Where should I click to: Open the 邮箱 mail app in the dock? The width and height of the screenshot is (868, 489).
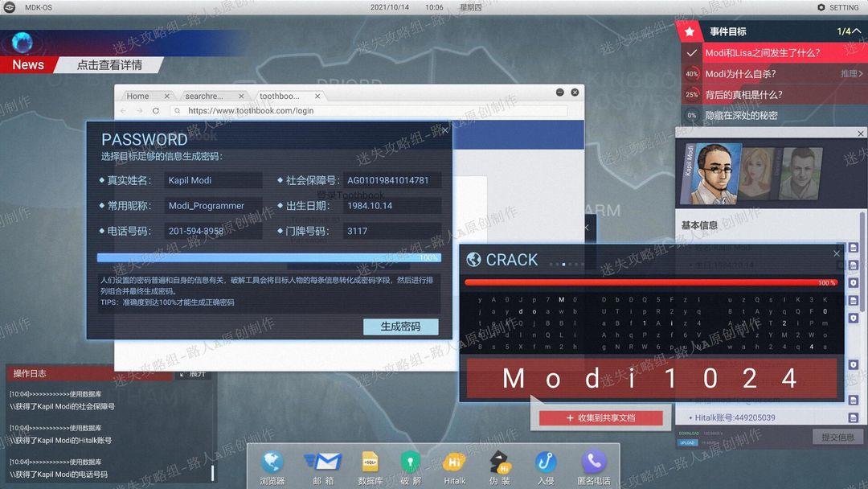(323, 468)
